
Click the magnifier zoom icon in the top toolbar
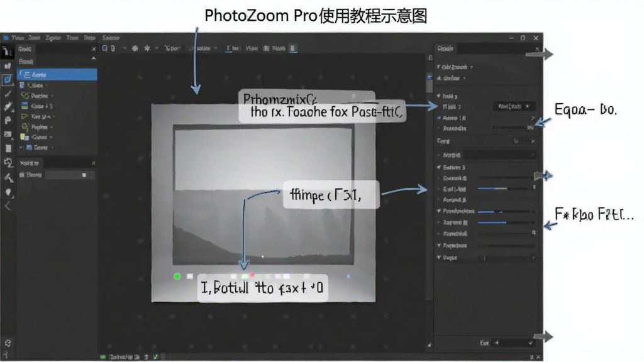(x=105, y=48)
